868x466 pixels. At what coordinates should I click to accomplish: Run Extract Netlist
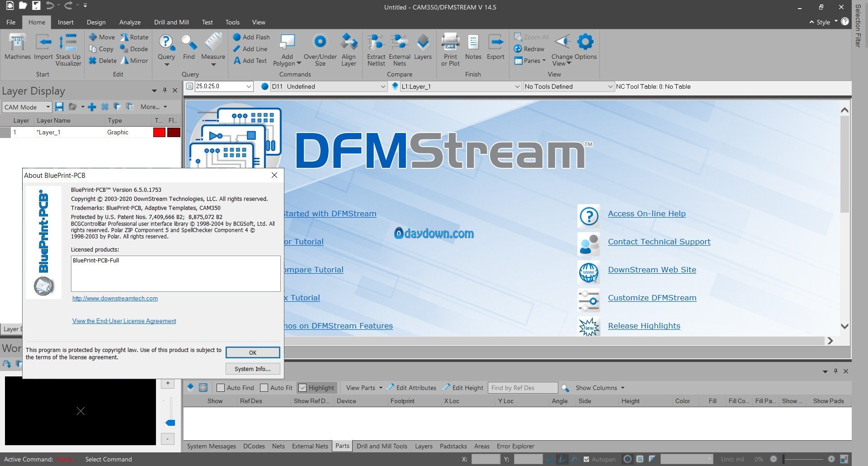[x=376, y=50]
